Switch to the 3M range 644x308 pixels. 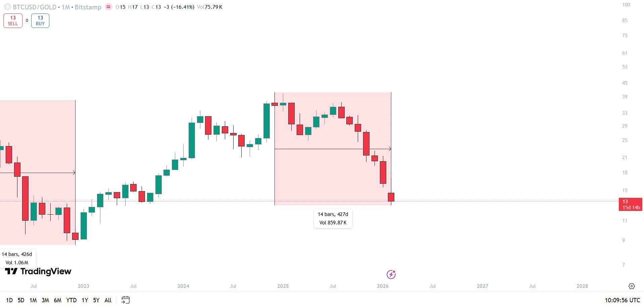(45, 300)
